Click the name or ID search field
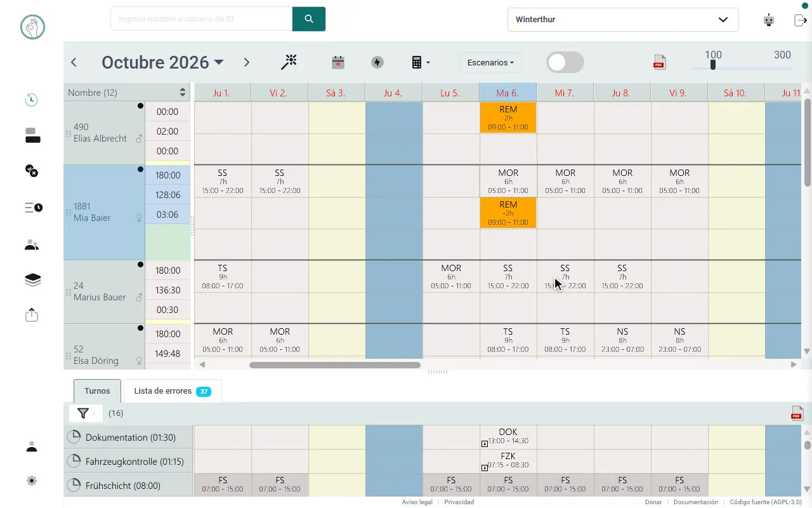The image size is (812, 508). (x=201, y=19)
